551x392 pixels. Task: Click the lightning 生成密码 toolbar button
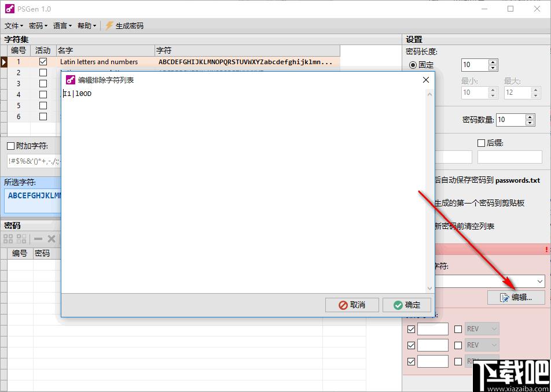pyautogui.click(x=124, y=25)
